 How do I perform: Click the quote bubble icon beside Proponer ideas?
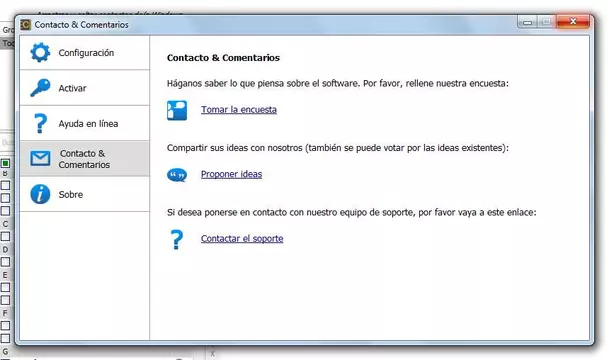tap(177, 175)
